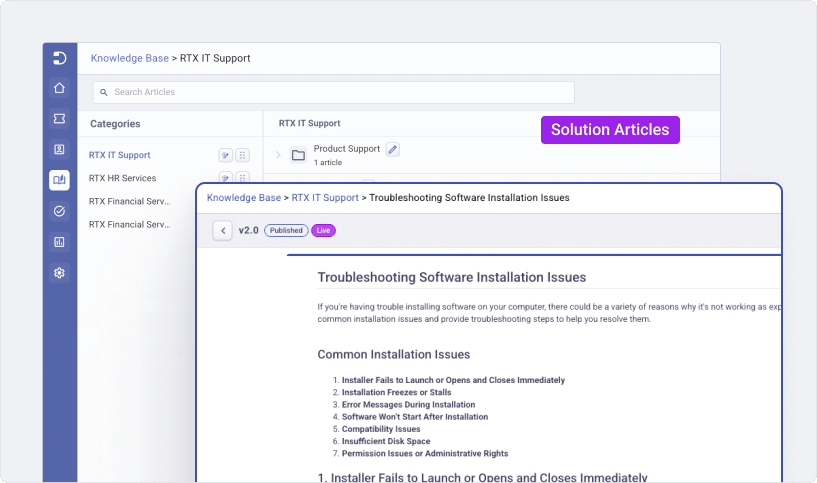This screenshot has width=817, height=483.
Task: Click 'Insufficient Disk Space' list item
Action: tap(386, 441)
